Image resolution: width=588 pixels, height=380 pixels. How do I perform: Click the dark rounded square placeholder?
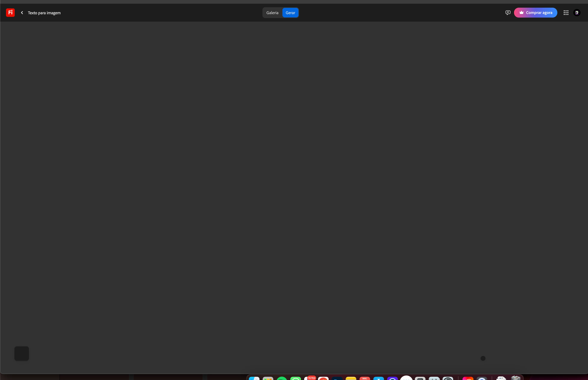point(22,353)
